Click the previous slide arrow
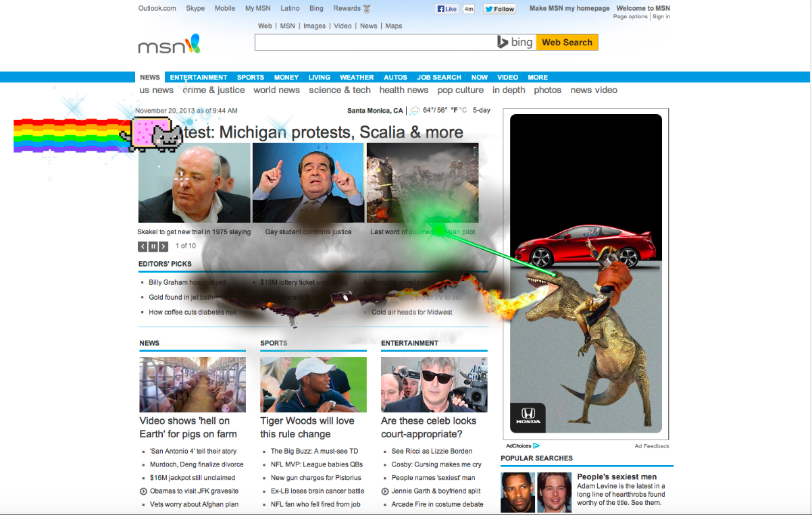This screenshot has height=515, width=812. (143, 246)
